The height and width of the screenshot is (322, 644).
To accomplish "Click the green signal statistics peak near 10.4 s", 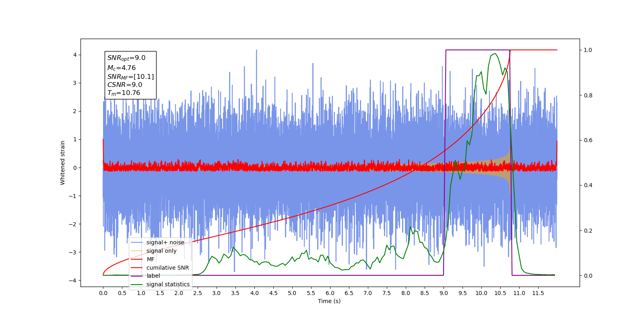I will tap(495, 54).
